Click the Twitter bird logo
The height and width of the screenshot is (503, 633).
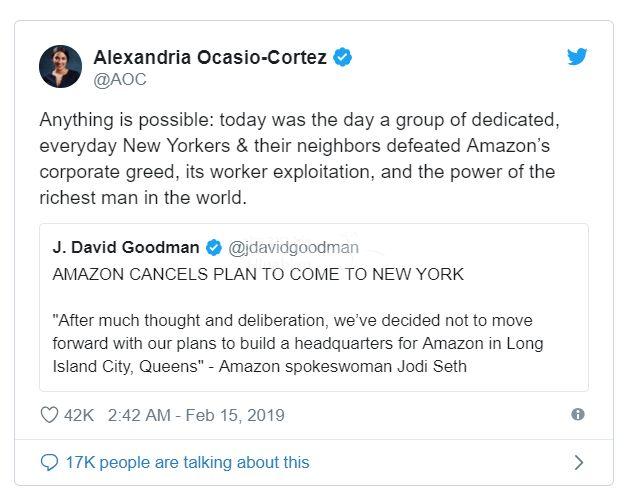(x=577, y=57)
